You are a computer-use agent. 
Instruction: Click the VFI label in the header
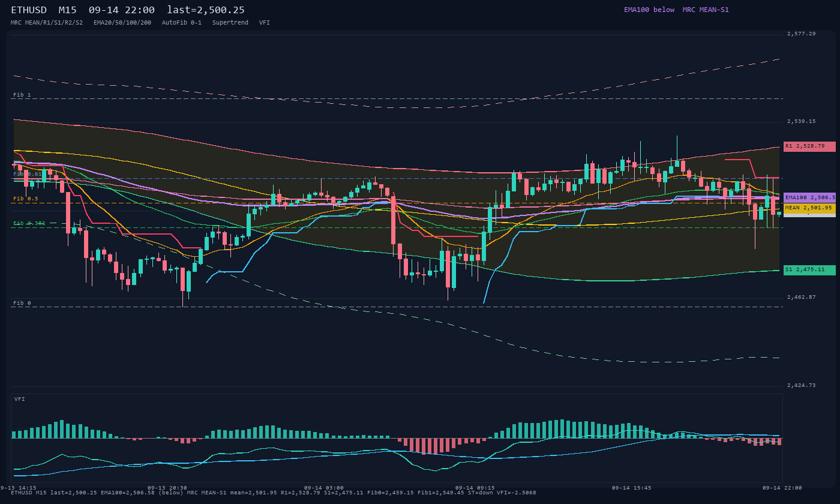[265, 23]
